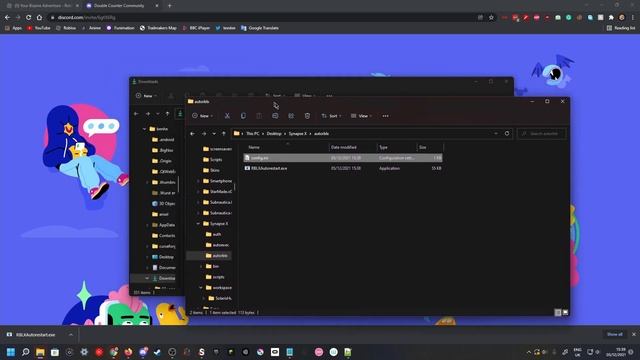Open Steam from the taskbar
Image resolution: width=640 pixels, height=360 pixels.
coord(158,352)
